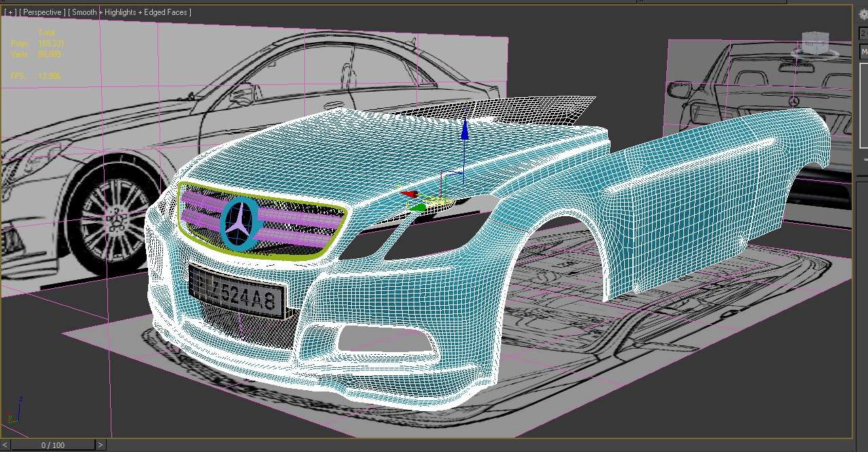Screen dimensions: 868x452
Task: Open the Perspective viewport label menu
Action: pyautogui.click(x=42, y=12)
